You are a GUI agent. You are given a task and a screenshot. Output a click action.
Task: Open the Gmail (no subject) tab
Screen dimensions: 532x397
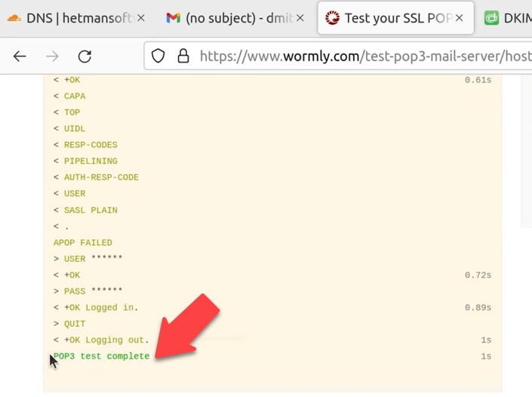coord(235,18)
